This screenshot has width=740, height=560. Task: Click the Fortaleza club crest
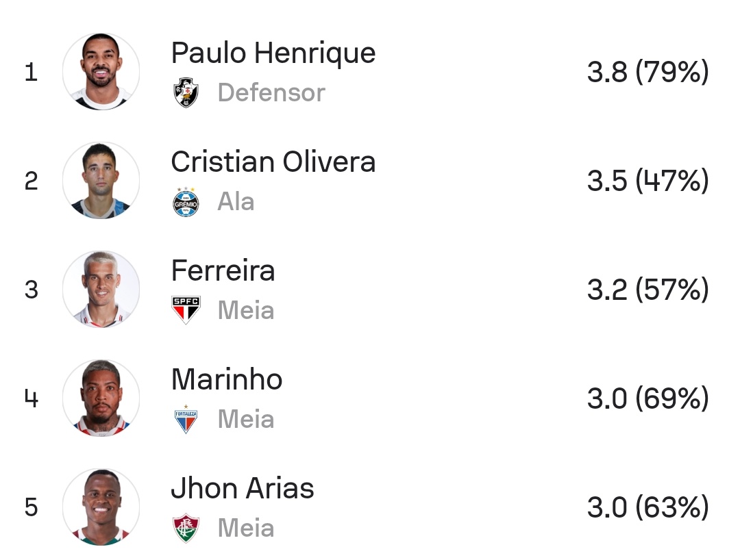point(186,419)
